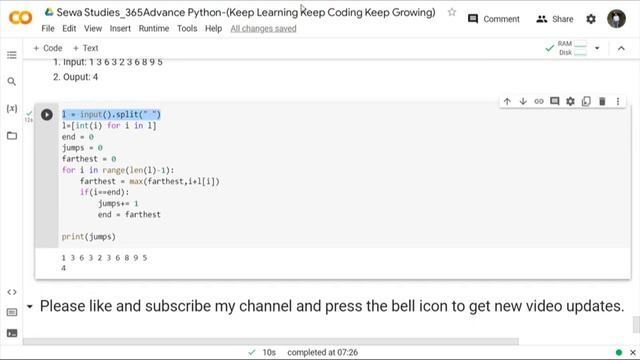Click 'completed at 07:26' status text
This screenshot has width=640, height=360.
pyautogui.click(x=322, y=352)
